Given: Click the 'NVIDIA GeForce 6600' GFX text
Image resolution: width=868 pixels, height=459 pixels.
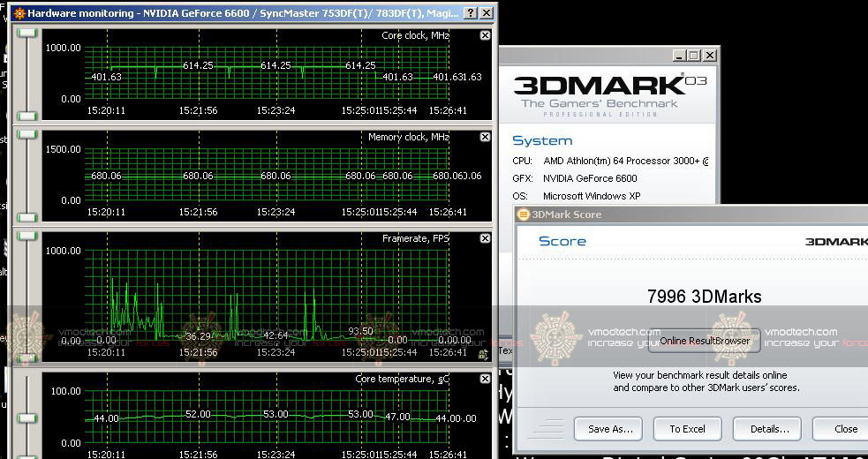Looking at the screenshot, I should (590, 178).
